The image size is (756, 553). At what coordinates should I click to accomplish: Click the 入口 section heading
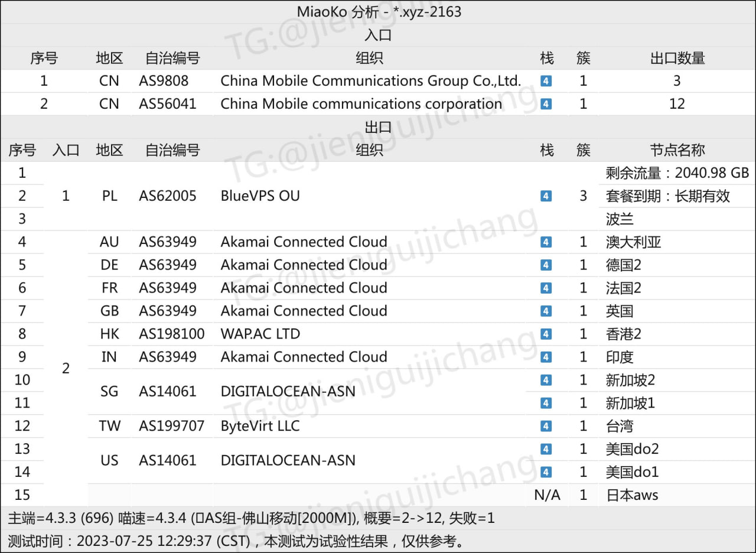pos(378,35)
